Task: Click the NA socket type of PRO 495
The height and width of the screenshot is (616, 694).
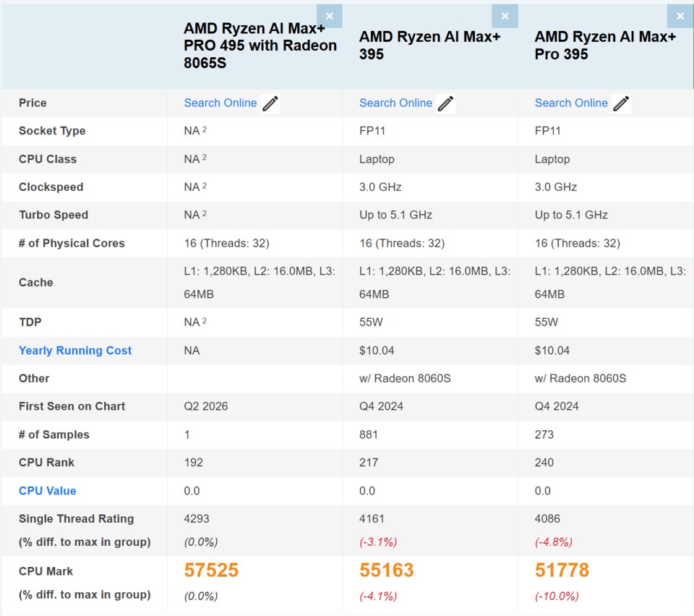Action: pos(195,131)
